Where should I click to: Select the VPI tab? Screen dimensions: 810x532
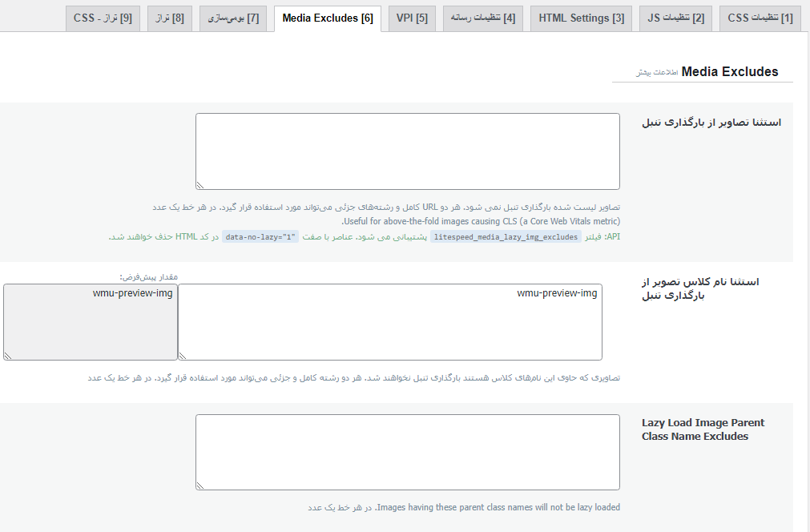pyautogui.click(x=412, y=18)
